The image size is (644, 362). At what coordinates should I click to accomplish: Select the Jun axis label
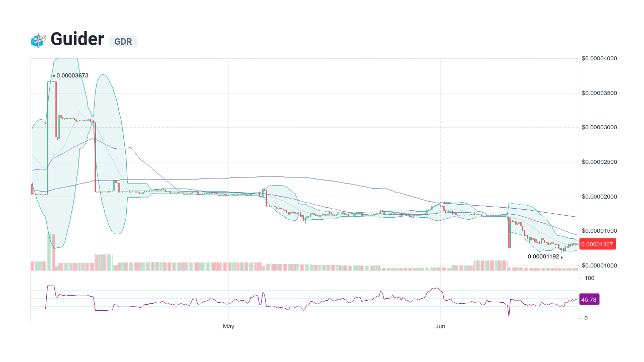click(440, 326)
